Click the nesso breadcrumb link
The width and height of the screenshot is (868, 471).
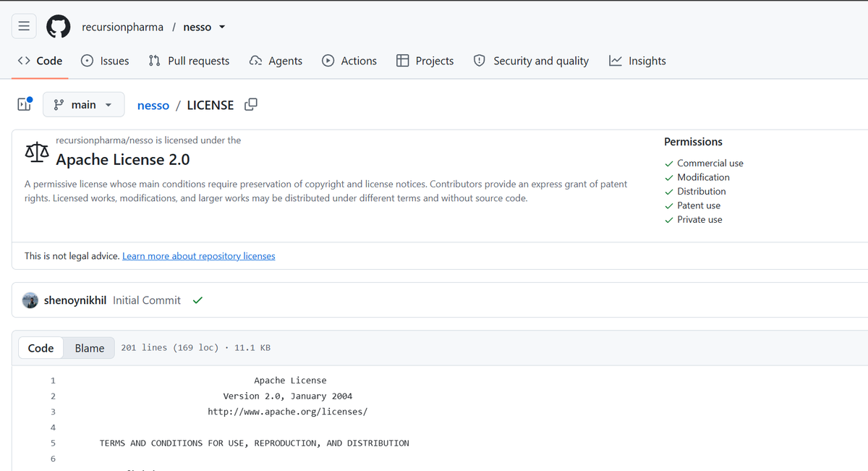pyautogui.click(x=153, y=105)
